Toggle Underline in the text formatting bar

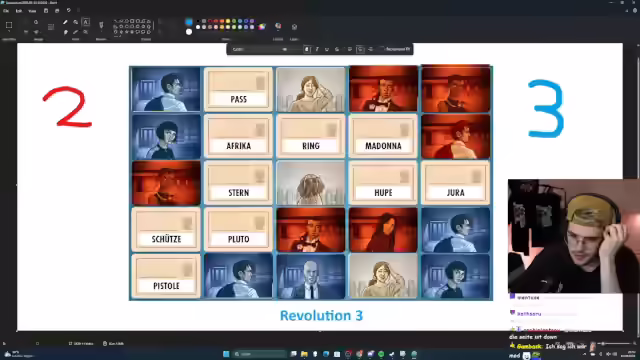point(327,49)
